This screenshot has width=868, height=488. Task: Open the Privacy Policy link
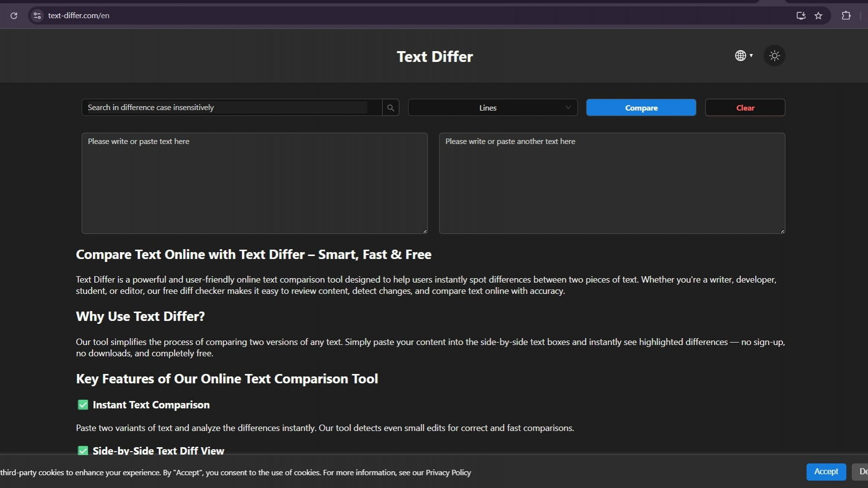(x=448, y=473)
